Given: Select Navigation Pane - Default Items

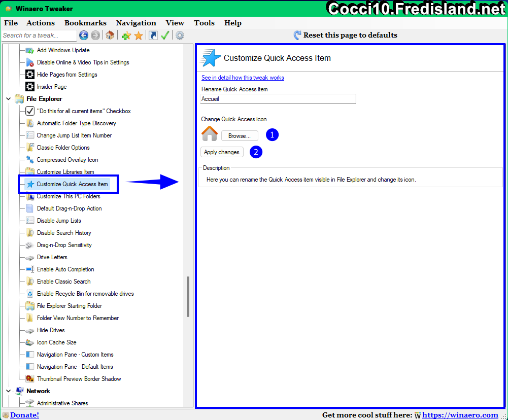Looking at the screenshot, I should pyautogui.click(x=75, y=367).
